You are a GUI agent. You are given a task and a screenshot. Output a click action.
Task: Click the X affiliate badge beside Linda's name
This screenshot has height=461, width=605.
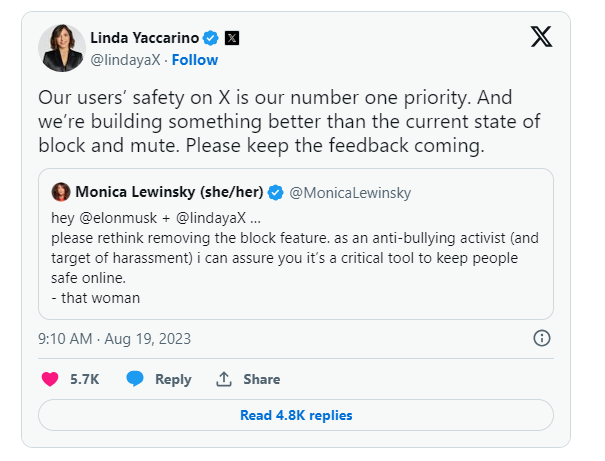pos(232,39)
